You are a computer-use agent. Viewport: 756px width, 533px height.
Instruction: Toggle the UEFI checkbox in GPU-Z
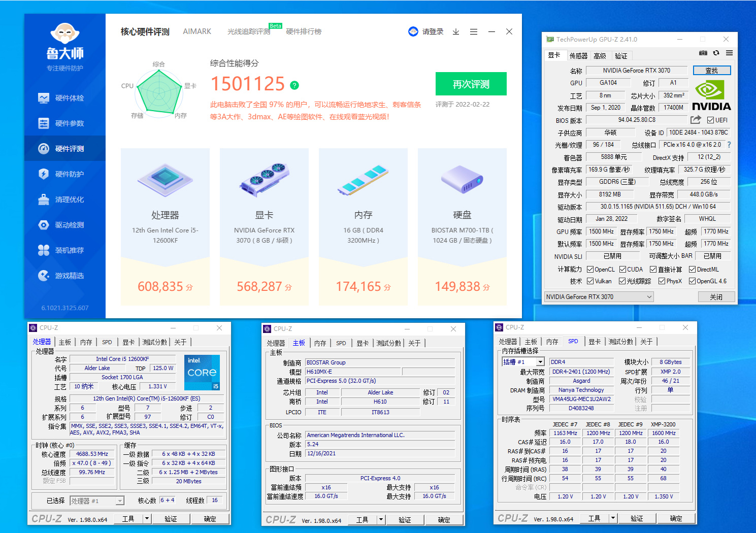pos(710,120)
